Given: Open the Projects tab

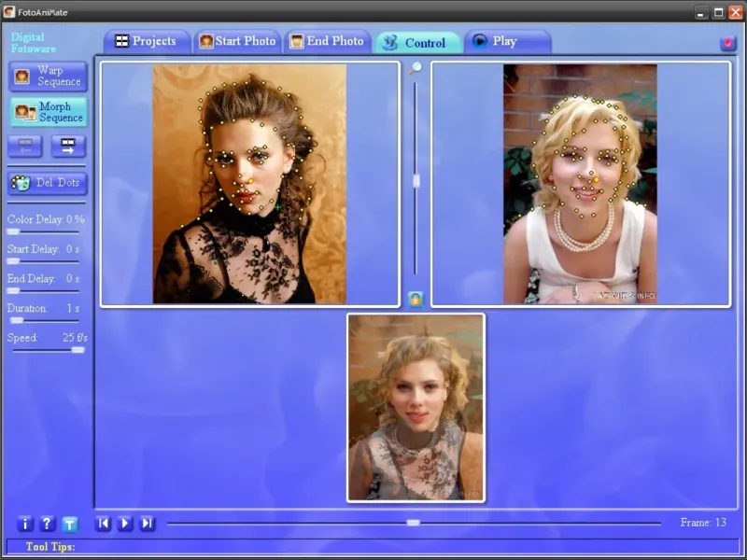Looking at the screenshot, I should (147, 41).
